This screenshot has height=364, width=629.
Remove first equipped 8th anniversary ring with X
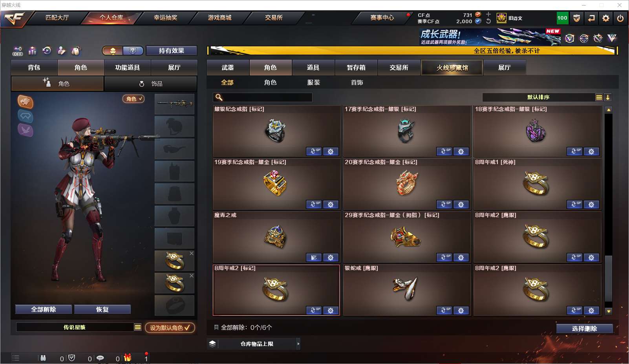(x=192, y=253)
